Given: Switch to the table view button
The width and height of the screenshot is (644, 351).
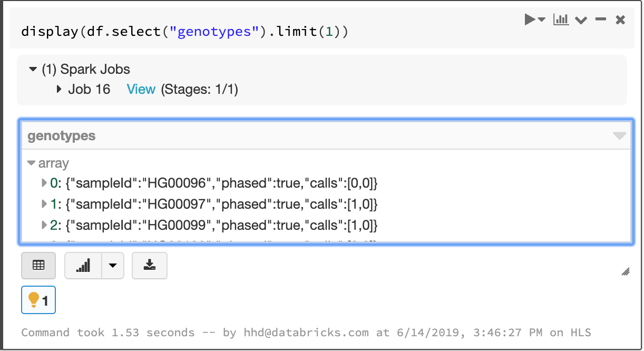Looking at the screenshot, I should [x=38, y=265].
